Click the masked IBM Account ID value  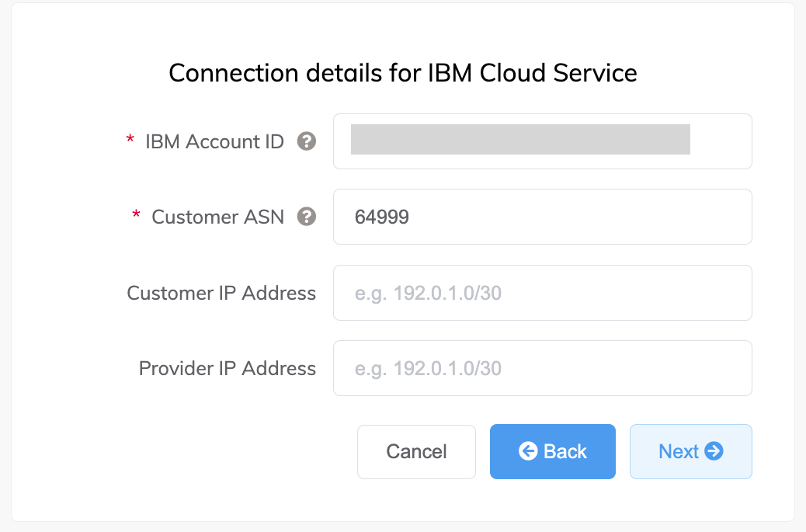[x=519, y=140]
